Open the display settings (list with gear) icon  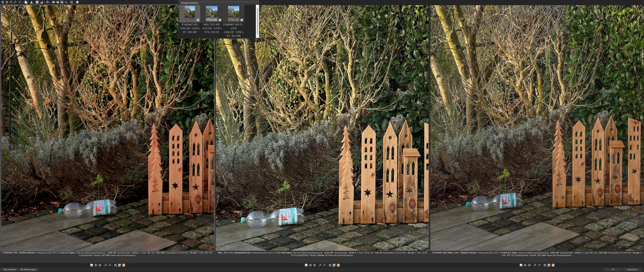(72, 2)
